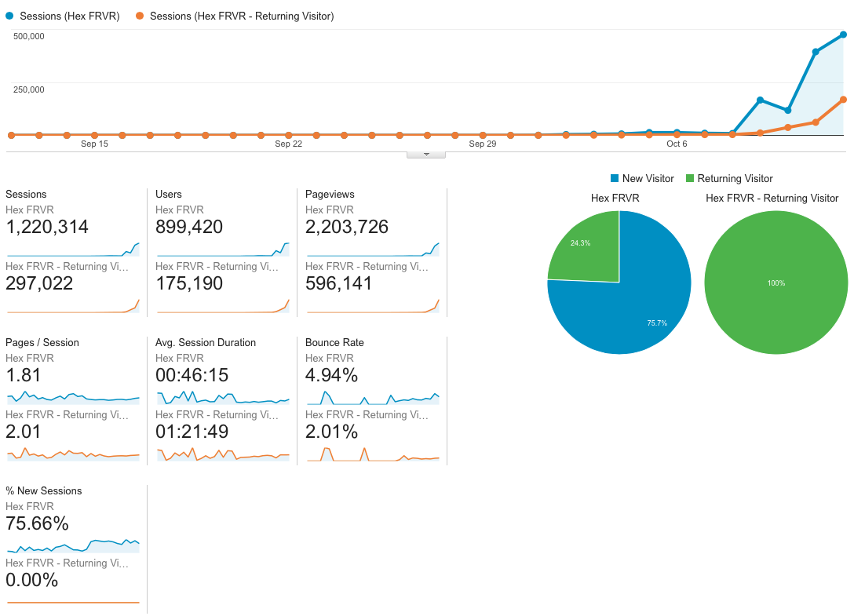Click returning Sessions value 297,022
Image resolution: width=854 pixels, height=616 pixels.
(39, 283)
